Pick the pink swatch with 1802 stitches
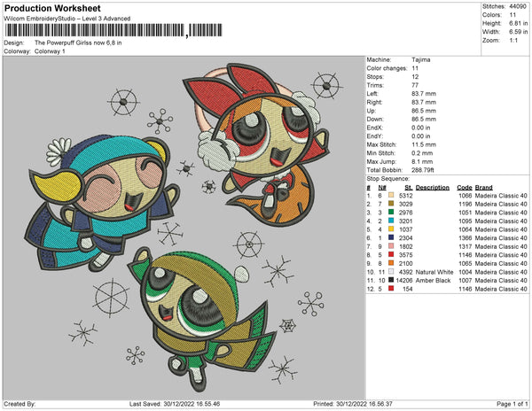 click(391, 246)
